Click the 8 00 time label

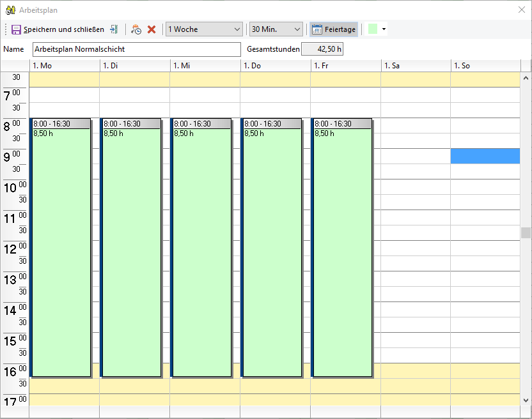coord(12,125)
